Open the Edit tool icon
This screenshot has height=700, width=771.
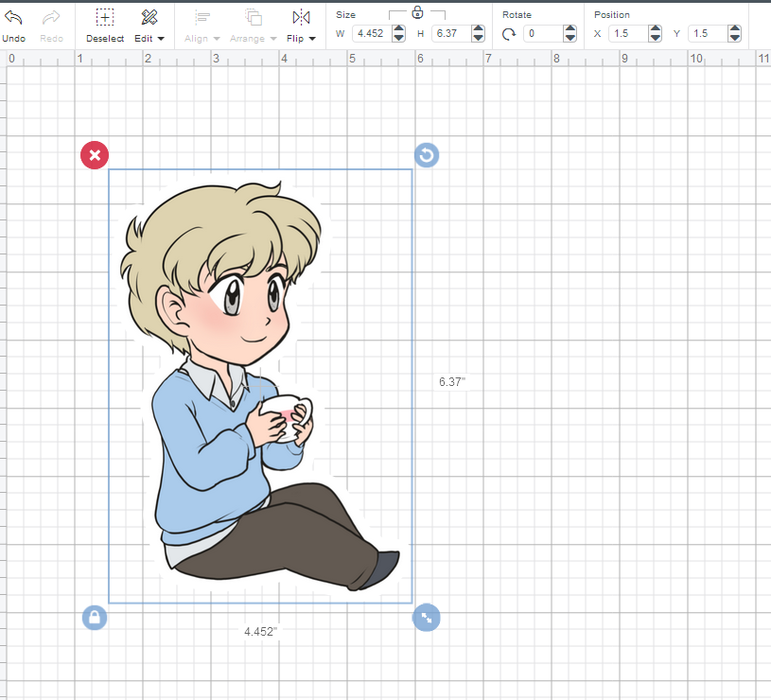(149, 17)
